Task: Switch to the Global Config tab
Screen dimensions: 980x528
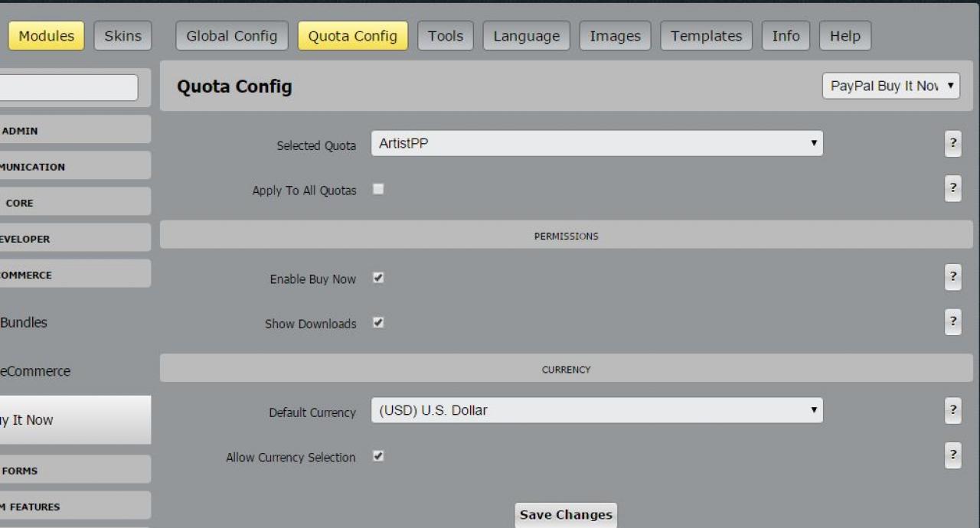Action: 232,36
